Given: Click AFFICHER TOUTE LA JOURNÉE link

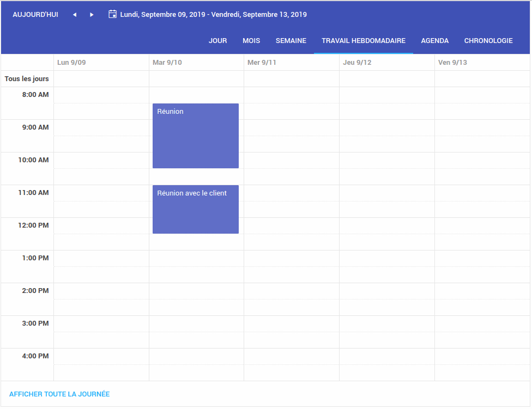Looking at the screenshot, I should click(x=59, y=394).
